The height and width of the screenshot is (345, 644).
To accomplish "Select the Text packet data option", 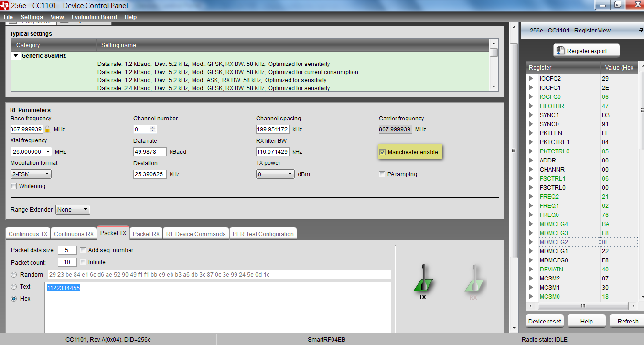I will coord(14,287).
